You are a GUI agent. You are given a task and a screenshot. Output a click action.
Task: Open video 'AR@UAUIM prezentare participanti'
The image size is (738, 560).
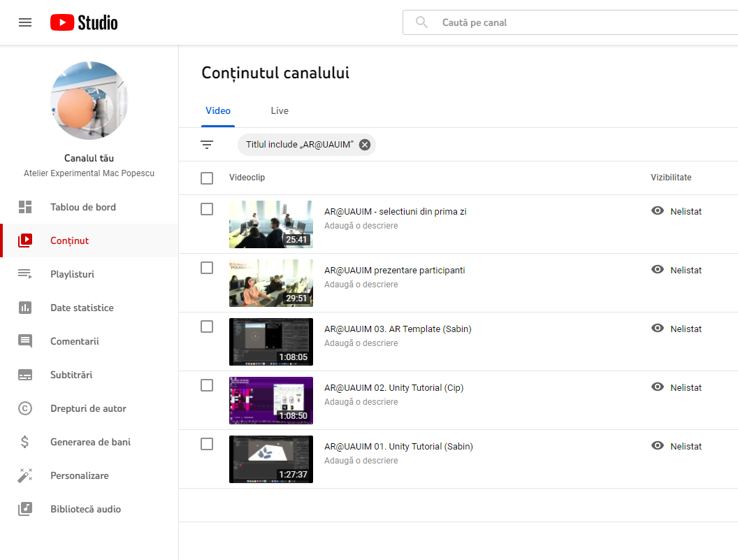point(394,271)
